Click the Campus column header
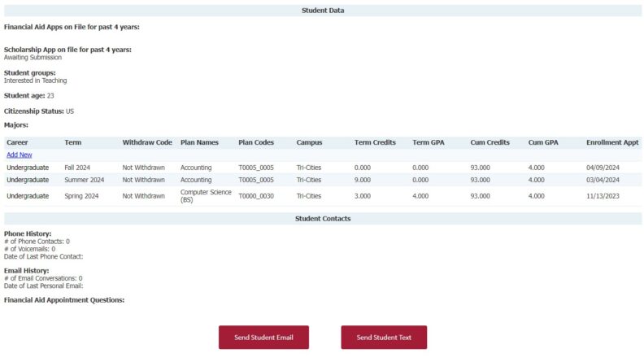The width and height of the screenshot is (644, 362). pyautogui.click(x=310, y=142)
